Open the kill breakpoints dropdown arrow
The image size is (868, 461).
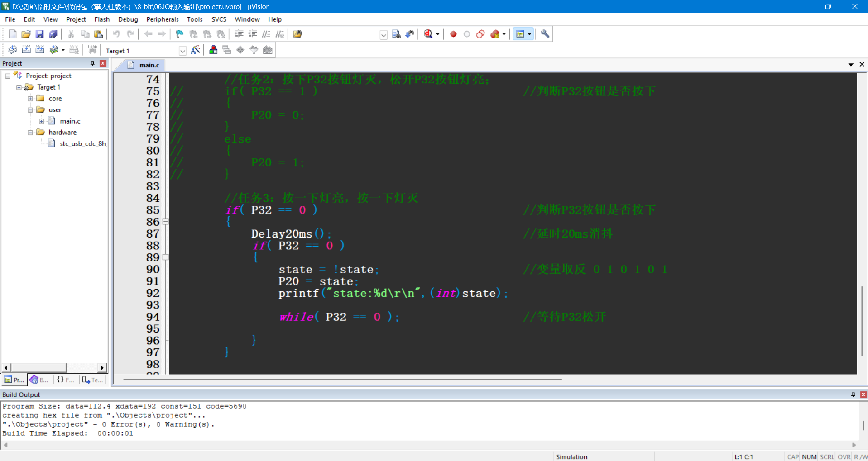point(504,34)
